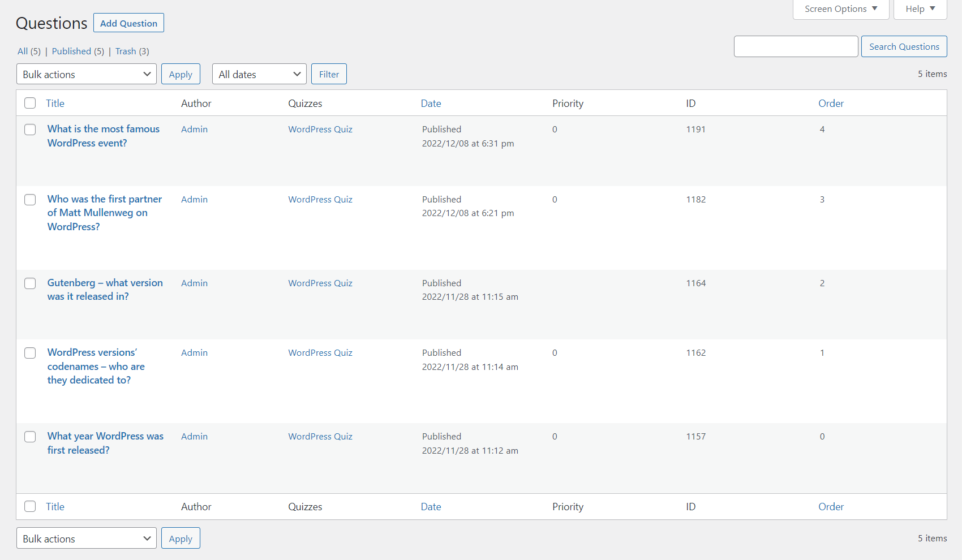Image resolution: width=962 pixels, height=560 pixels.
Task: Click the Search Questions button
Action: [904, 46]
